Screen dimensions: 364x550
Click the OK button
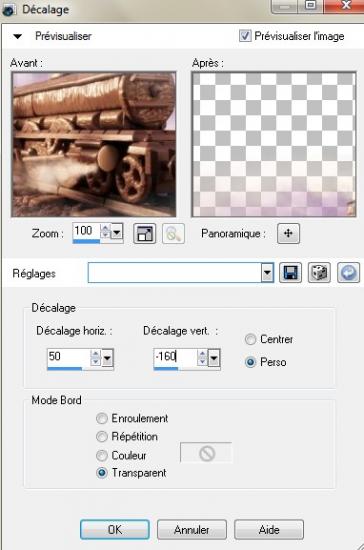point(115,530)
